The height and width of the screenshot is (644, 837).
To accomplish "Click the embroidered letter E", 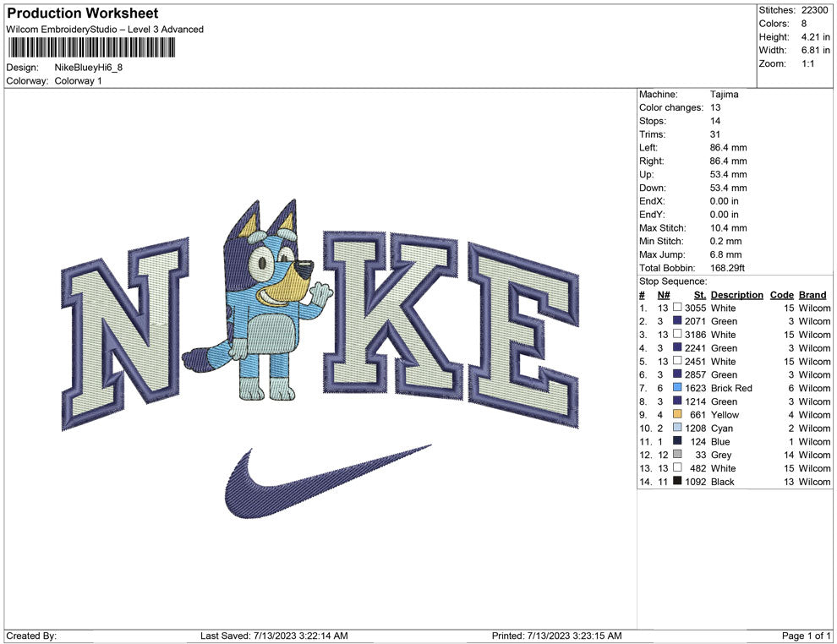I will (x=523, y=336).
